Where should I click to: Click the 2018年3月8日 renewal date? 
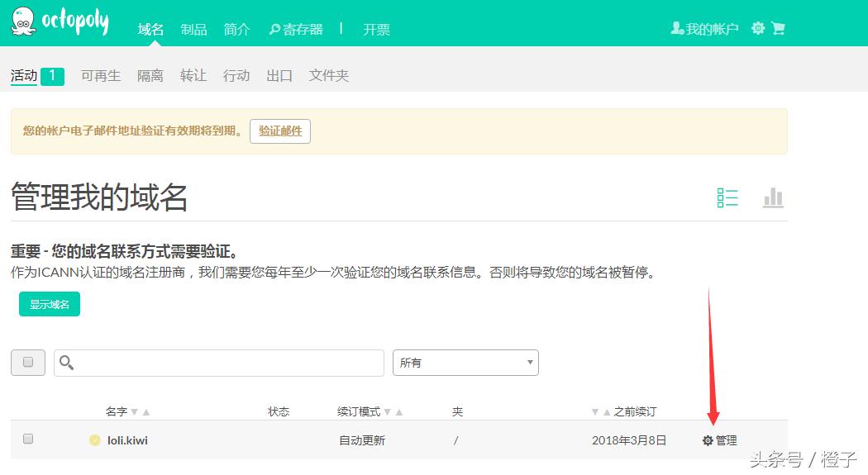pyautogui.click(x=629, y=440)
